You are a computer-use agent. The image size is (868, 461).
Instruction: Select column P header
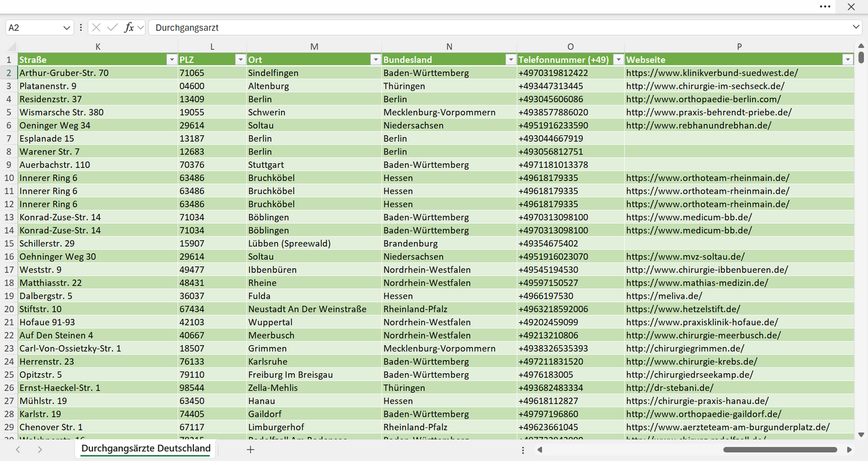pos(739,46)
